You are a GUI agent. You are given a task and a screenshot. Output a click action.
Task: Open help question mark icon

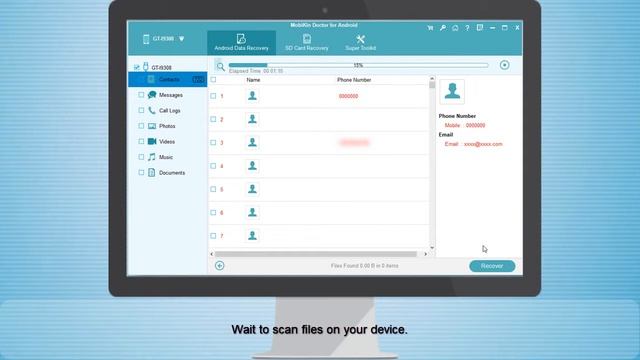(x=467, y=28)
